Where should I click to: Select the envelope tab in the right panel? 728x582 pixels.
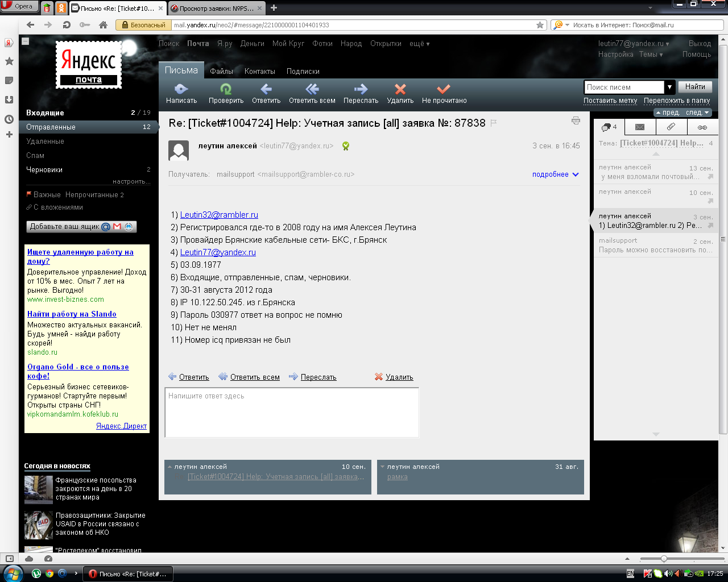[x=640, y=127]
